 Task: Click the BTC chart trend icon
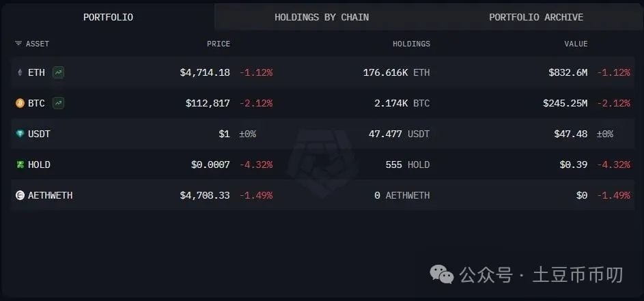click(58, 104)
